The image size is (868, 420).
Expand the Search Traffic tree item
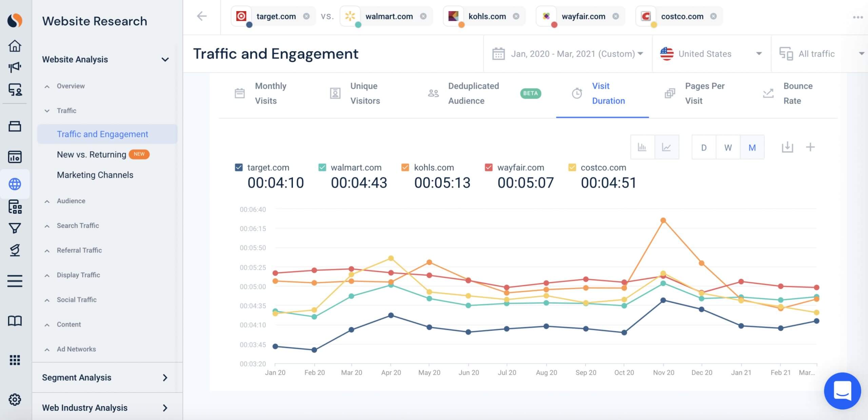pos(47,226)
